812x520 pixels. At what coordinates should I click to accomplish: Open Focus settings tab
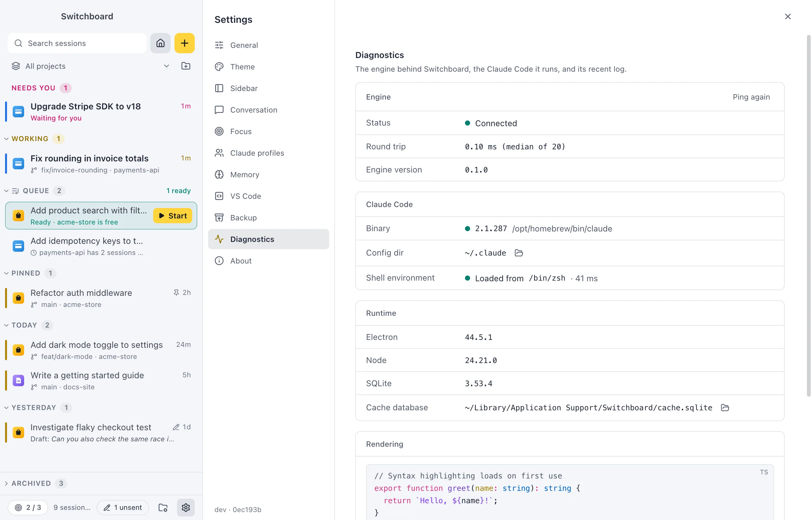click(x=269, y=131)
